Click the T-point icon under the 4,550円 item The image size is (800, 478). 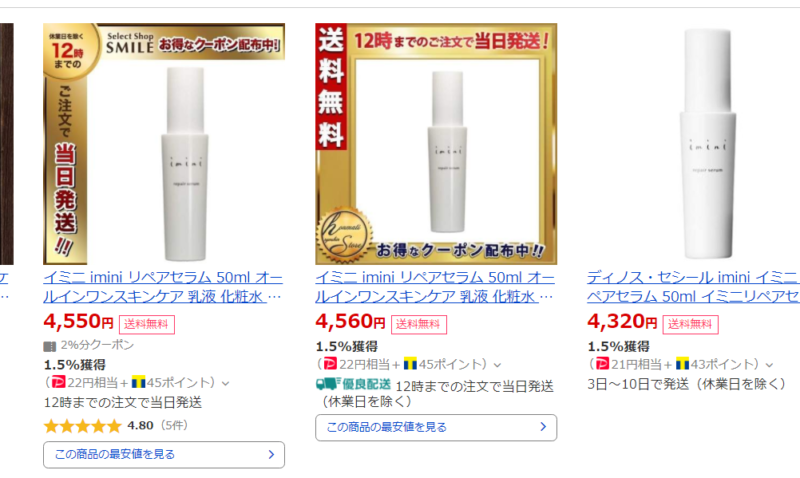138,382
